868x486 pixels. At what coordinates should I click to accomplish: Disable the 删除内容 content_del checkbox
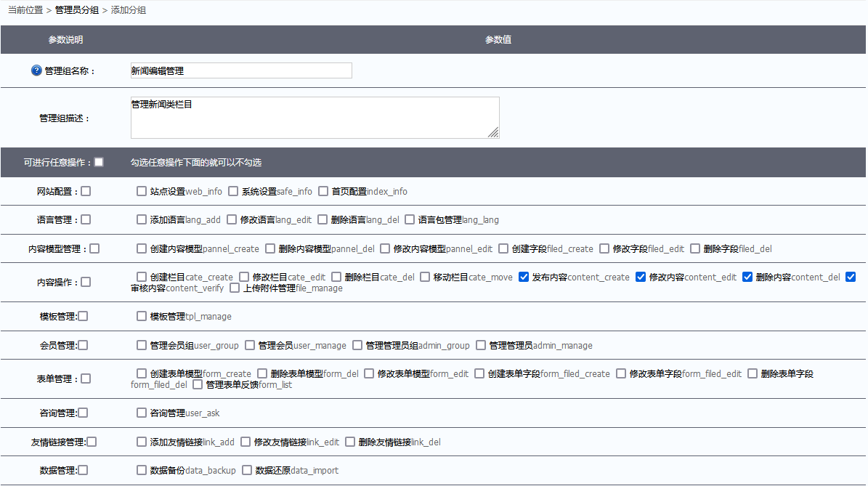(x=747, y=277)
